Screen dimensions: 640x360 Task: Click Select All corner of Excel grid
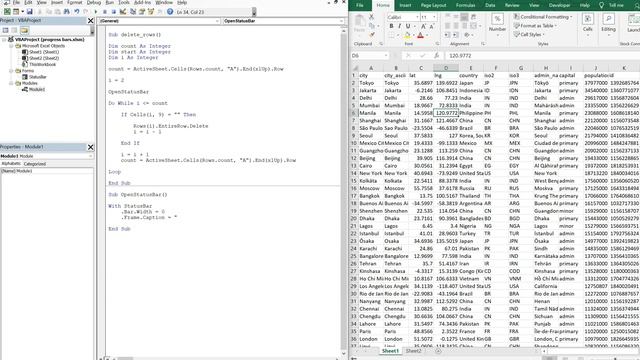coord(355,68)
